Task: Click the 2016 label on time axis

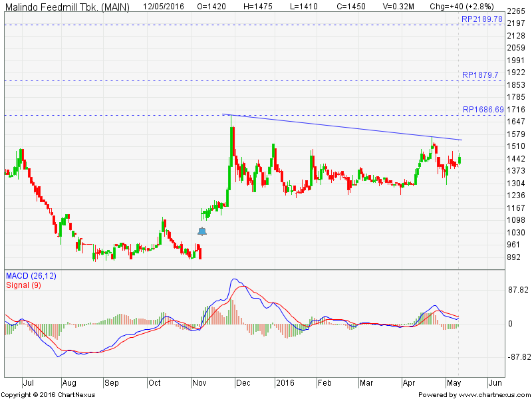Action: tap(285, 383)
